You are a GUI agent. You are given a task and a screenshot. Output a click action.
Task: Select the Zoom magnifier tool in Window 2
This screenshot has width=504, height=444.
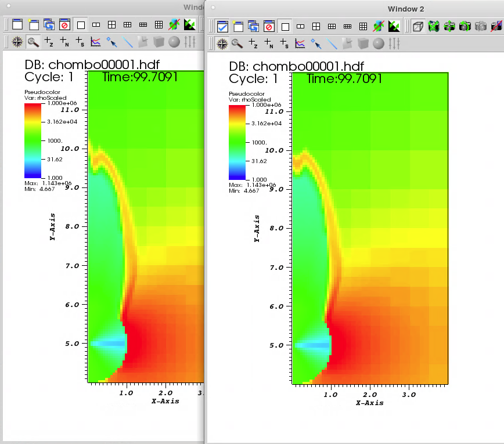237,44
